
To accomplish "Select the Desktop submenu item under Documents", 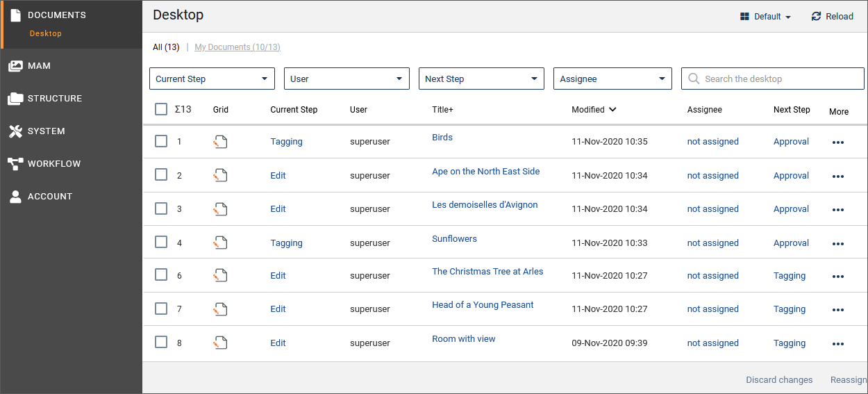I will pos(46,33).
